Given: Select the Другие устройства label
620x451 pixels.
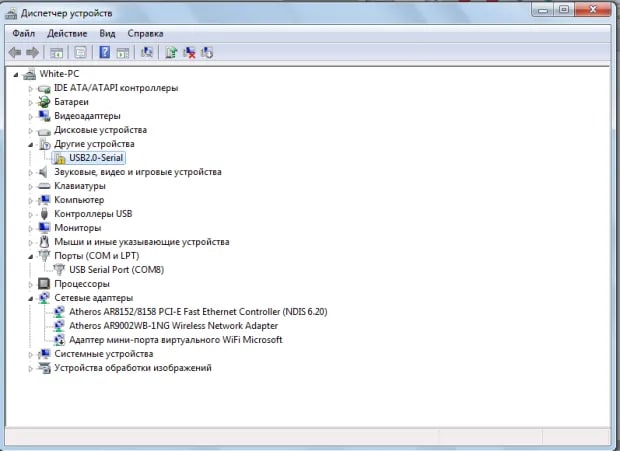Looking at the screenshot, I should (94, 143).
